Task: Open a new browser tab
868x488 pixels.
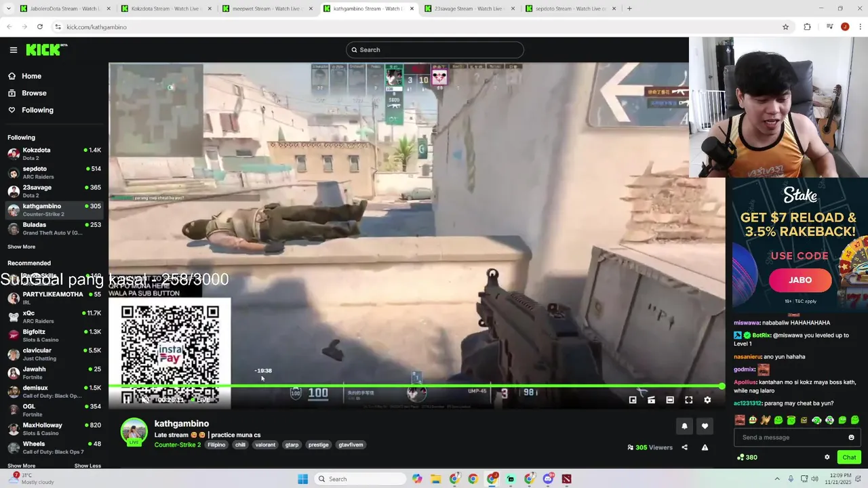Action: click(629, 9)
